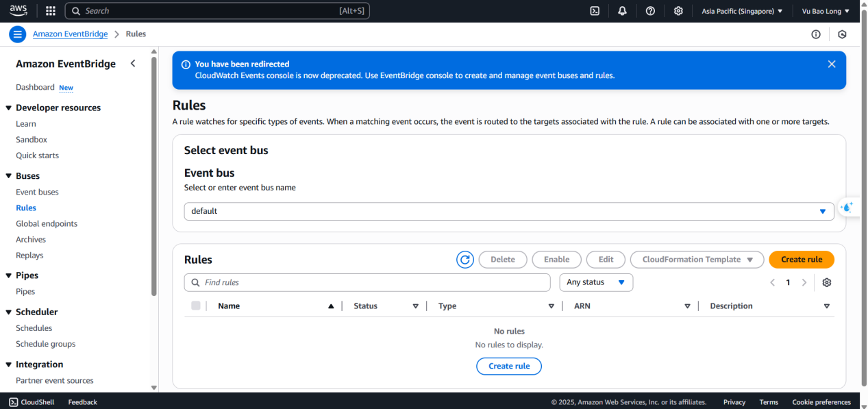Open Dashboard in the sidebar
Image resolution: width=868 pixels, height=409 pixels.
pos(35,87)
